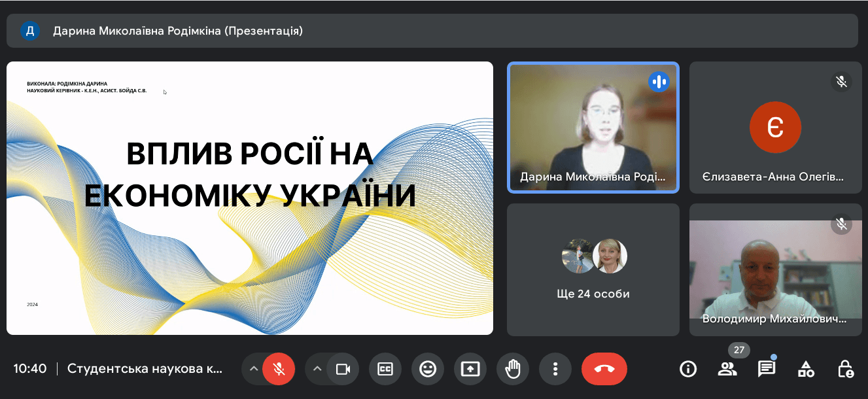Select Володимир Михайлович's video tile
The image size is (868, 399).
[x=775, y=269]
